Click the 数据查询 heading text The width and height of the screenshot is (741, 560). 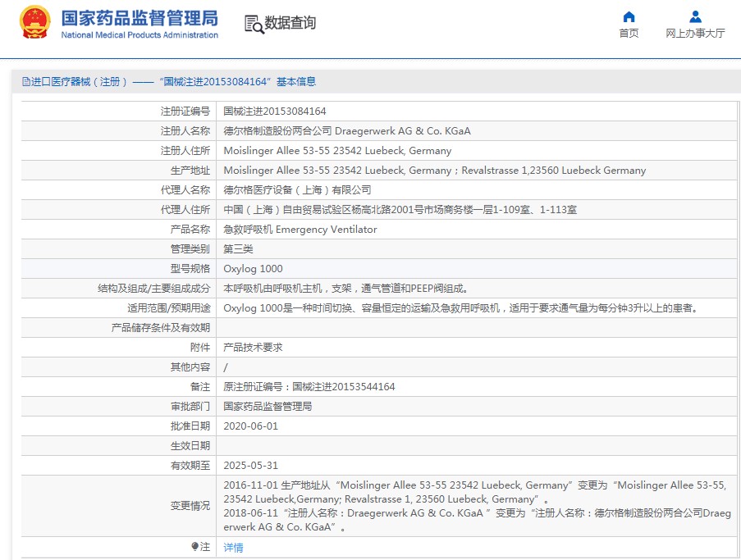point(290,23)
